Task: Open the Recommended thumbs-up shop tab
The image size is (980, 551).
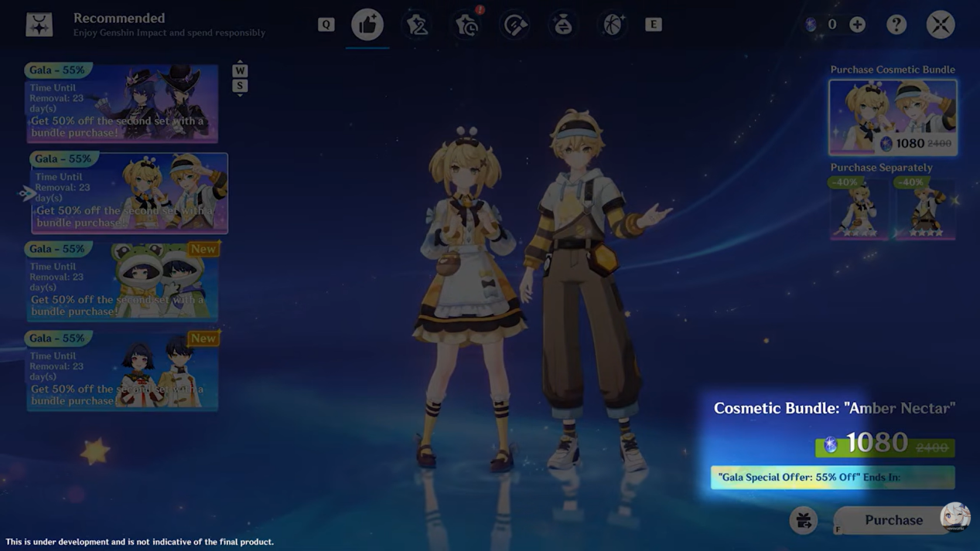Action: [367, 25]
